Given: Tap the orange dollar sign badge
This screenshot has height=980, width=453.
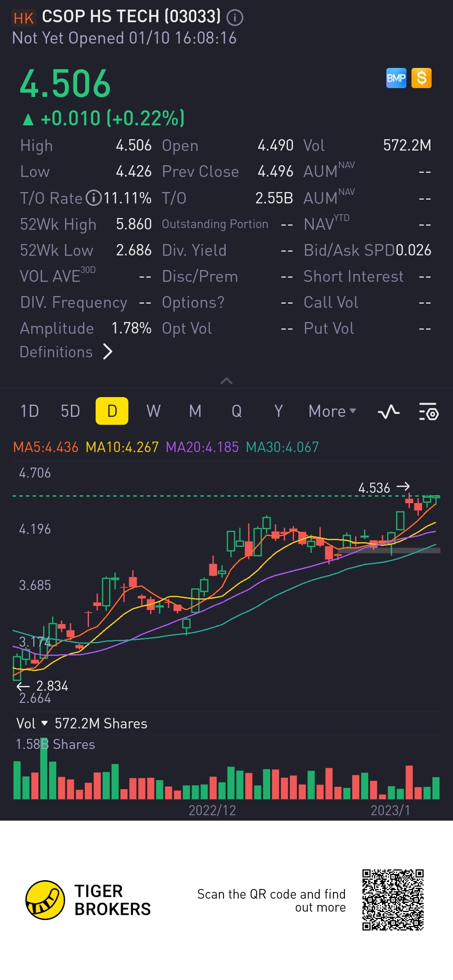Looking at the screenshot, I should (x=422, y=78).
